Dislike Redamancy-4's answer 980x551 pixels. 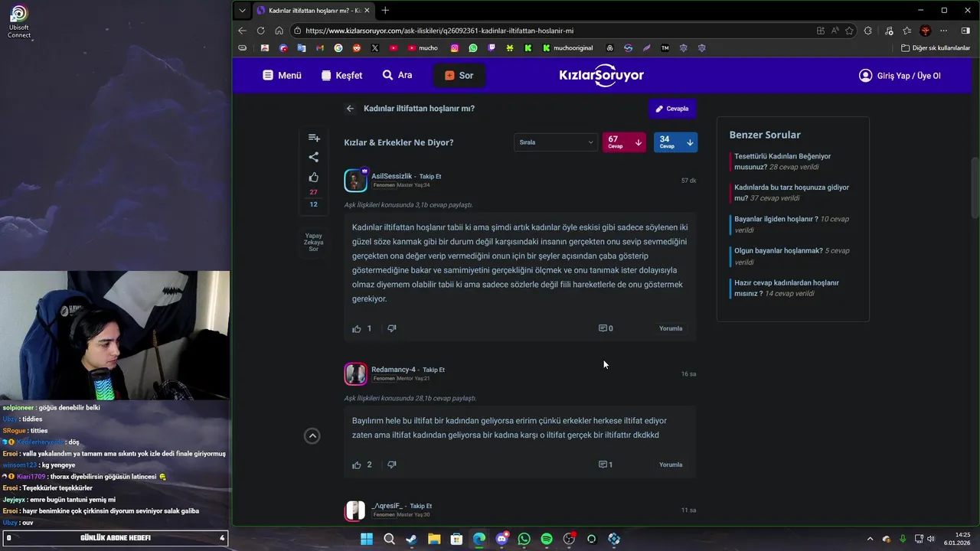[x=391, y=465]
